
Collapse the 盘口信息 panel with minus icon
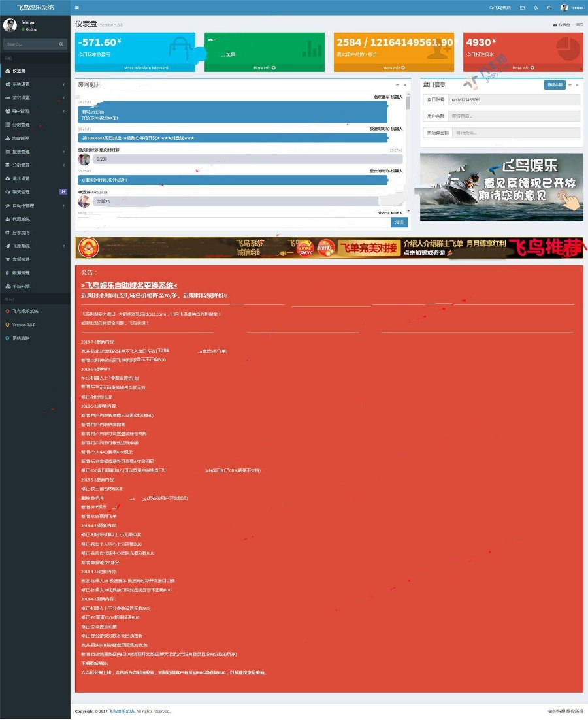(570, 85)
